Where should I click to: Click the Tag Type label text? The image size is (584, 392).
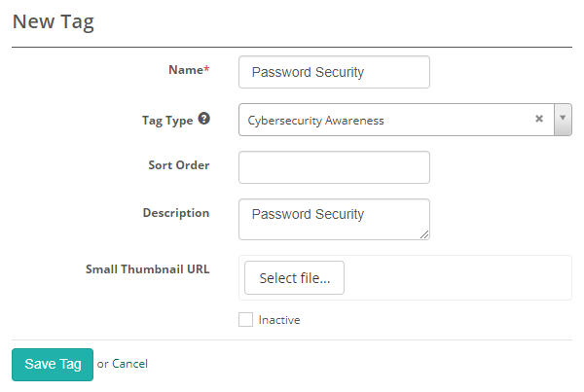166,120
